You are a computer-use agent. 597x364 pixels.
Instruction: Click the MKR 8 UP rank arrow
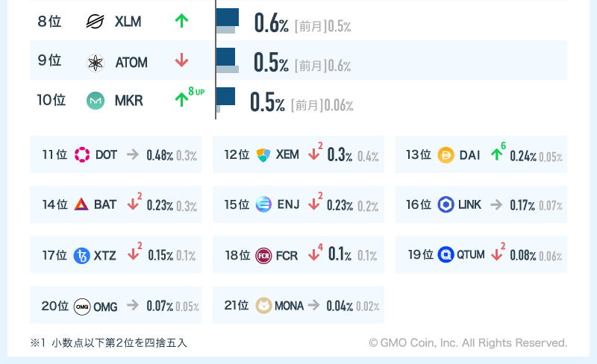(181, 99)
